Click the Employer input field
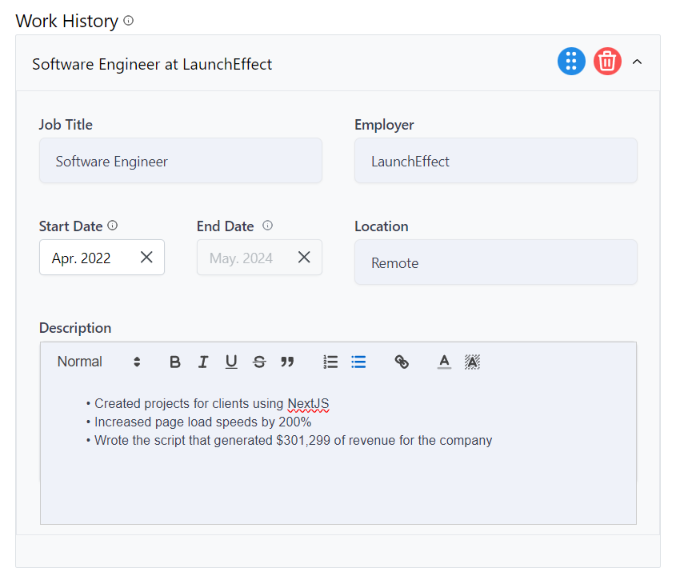 [495, 161]
